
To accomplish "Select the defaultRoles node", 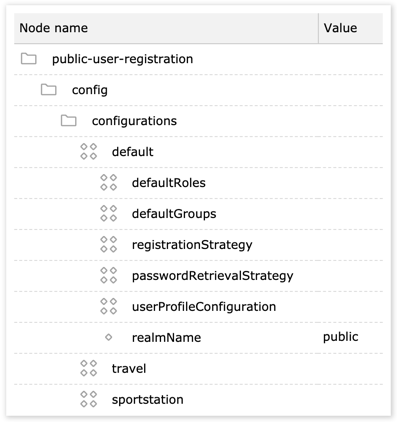I will pyautogui.click(x=169, y=183).
